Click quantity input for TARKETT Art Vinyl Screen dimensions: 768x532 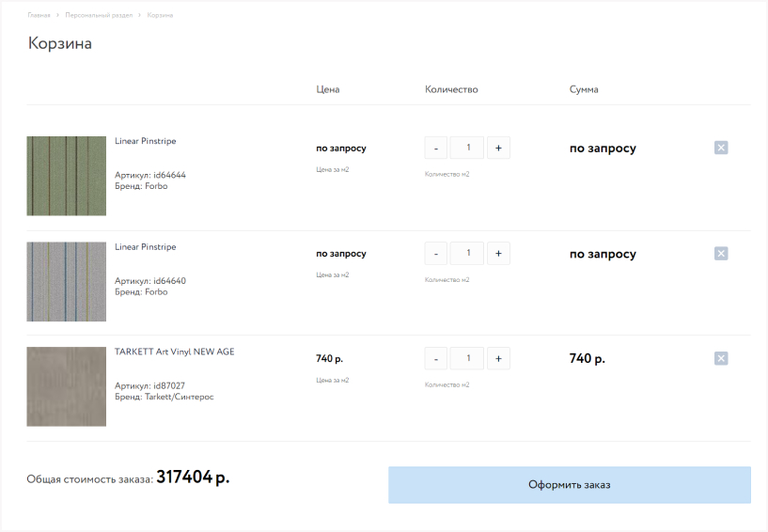coord(467,358)
